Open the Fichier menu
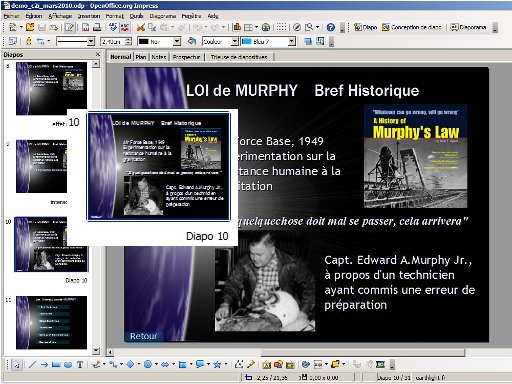 (x=11, y=16)
